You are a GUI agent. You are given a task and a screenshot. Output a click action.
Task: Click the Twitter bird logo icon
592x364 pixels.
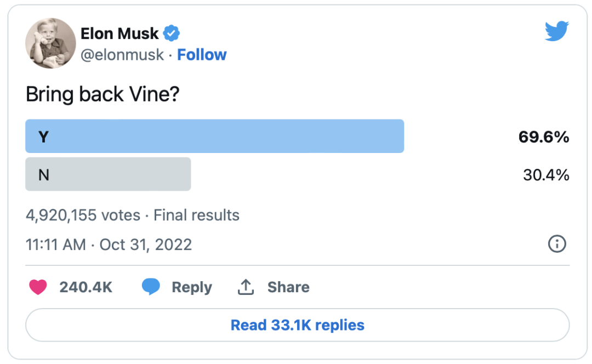pos(557,31)
